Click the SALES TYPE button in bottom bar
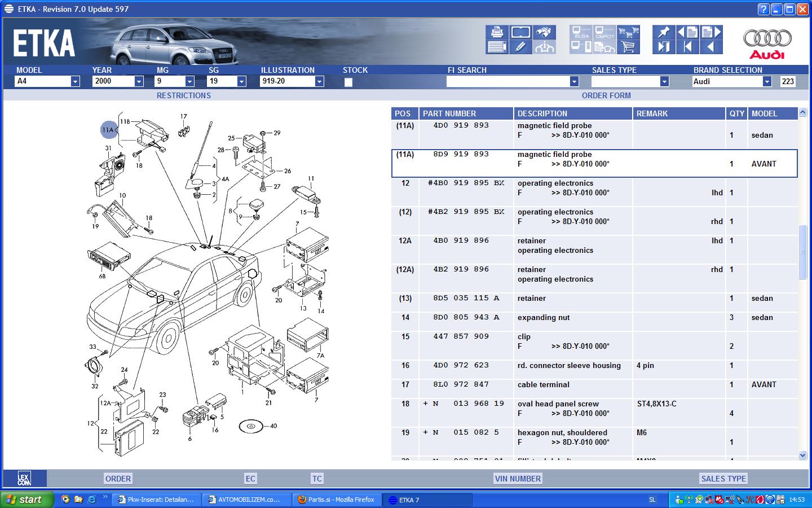 (723, 479)
